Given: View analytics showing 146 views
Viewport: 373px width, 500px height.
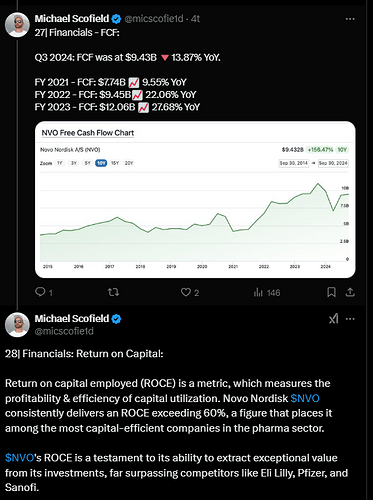Looking at the screenshot, I should (x=267, y=293).
